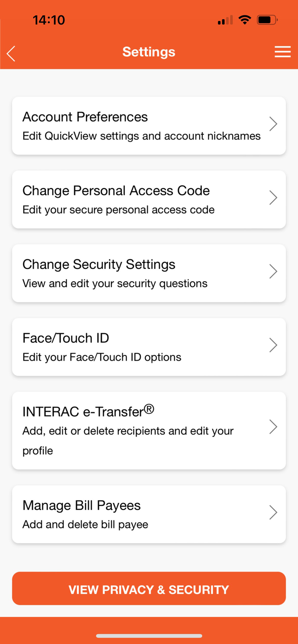Open the hamburger menu
This screenshot has height=644, width=298.
pyautogui.click(x=283, y=52)
